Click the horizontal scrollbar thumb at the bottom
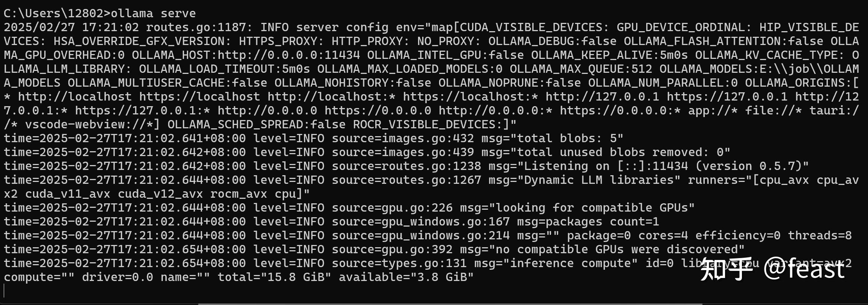868x305 pixels. [450, 303]
